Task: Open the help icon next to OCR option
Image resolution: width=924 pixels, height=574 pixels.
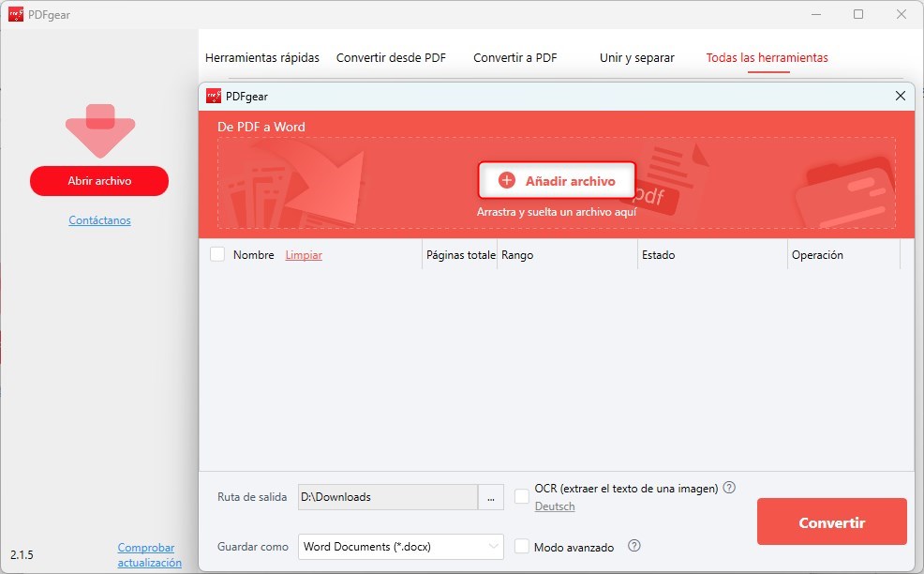Action: [x=730, y=488]
